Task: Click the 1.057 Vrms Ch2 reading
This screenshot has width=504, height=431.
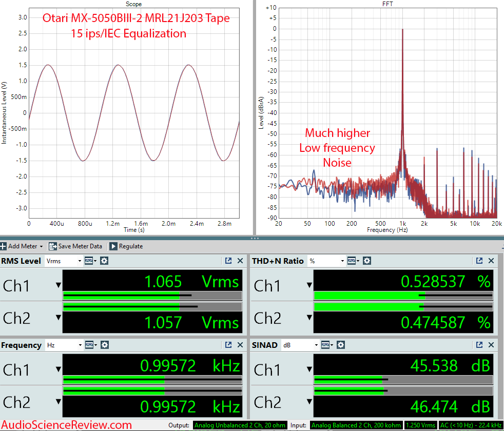Action: pyautogui.click(x=191, y=322)
